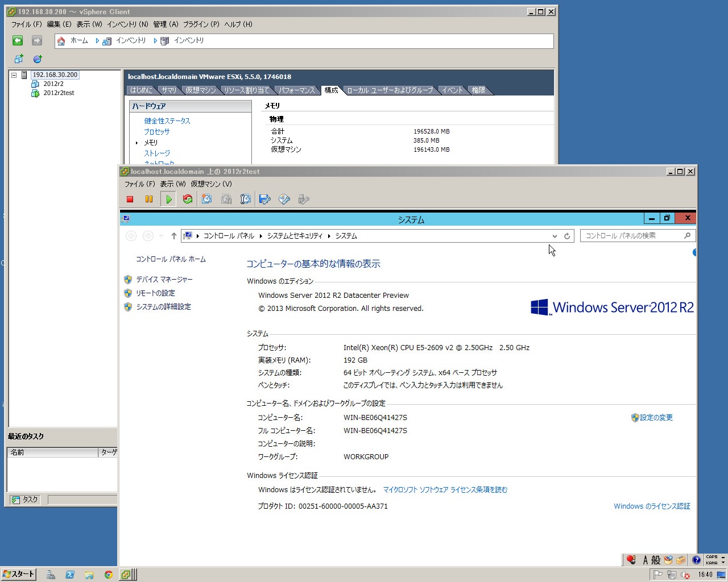Click the green back navigation arrow
The height and width of the screenshot is (582, 728).
click(18, 40)
